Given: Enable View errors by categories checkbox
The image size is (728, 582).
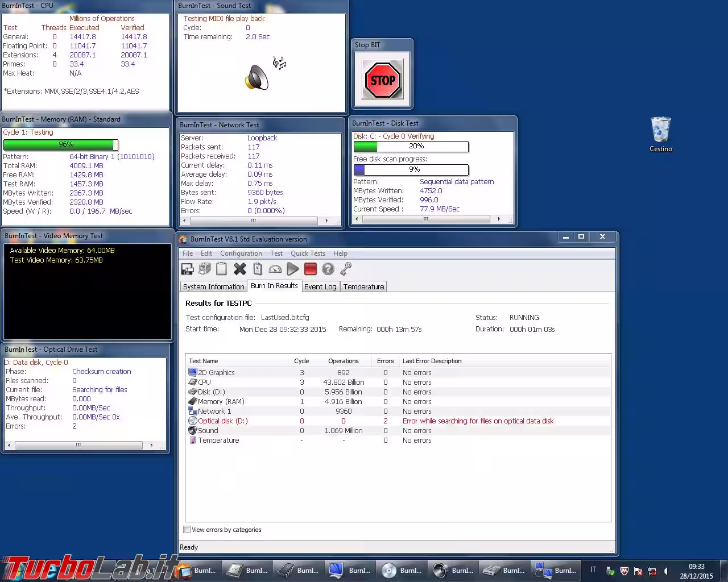Looking at the screenshot, I should [187, 530].
